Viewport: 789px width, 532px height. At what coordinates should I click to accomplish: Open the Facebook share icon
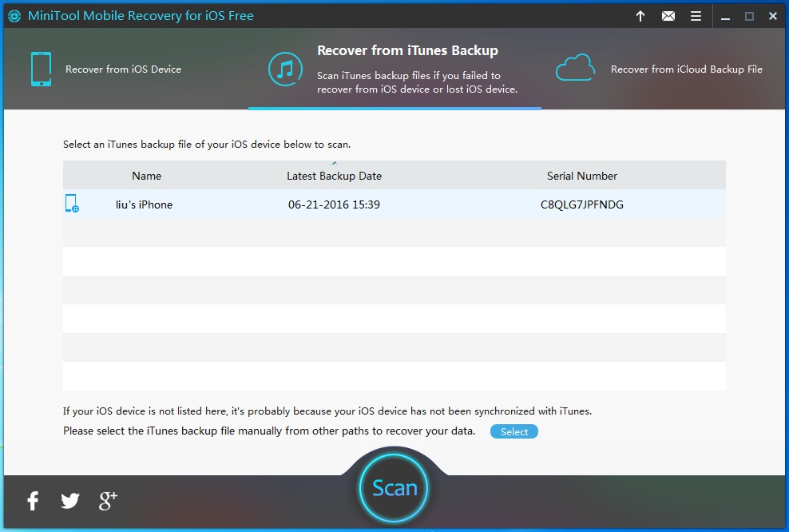33,500
